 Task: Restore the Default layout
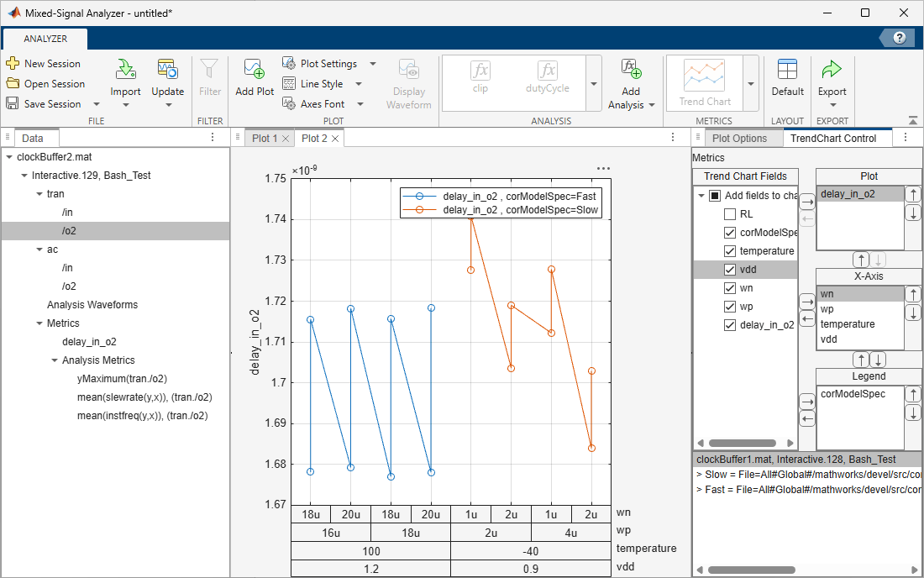(787, 78)
